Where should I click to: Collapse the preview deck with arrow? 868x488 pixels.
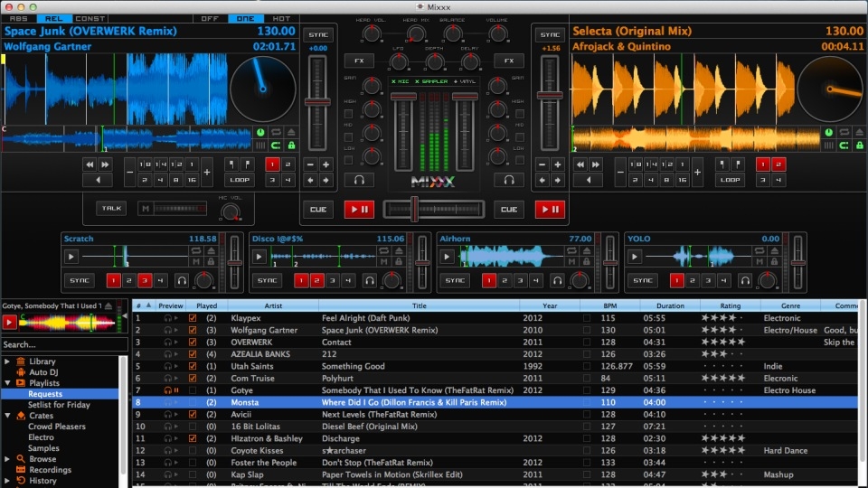[x=125, y=316]
